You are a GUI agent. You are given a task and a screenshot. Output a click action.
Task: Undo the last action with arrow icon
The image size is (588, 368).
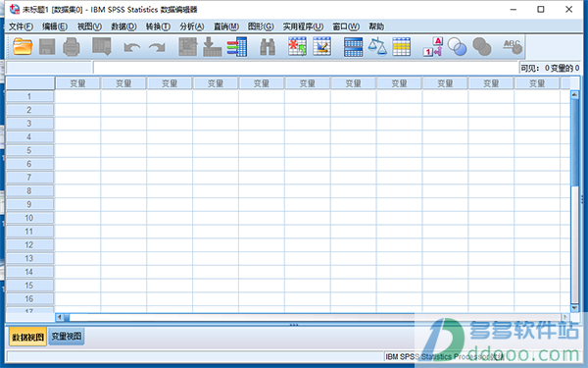[132, 48]
